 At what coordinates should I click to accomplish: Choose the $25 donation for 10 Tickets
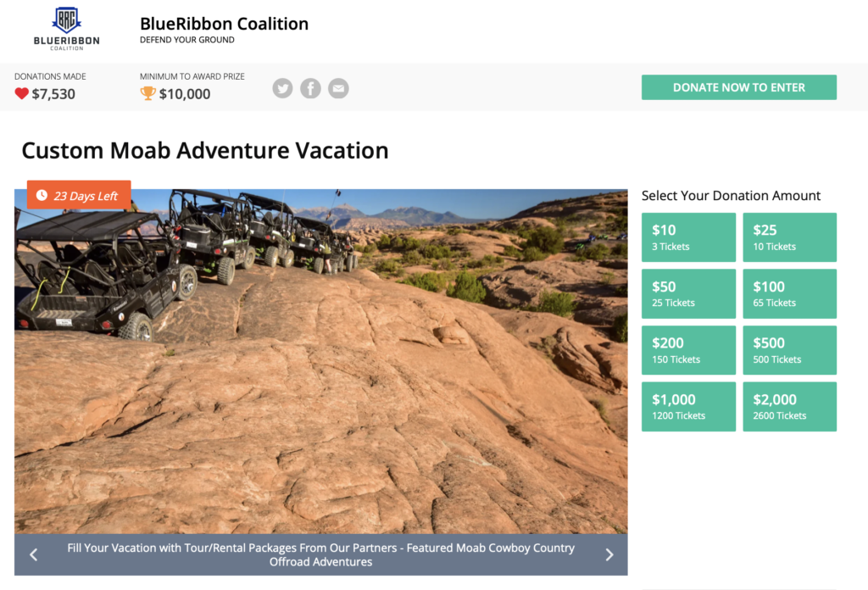click(789, 237)
